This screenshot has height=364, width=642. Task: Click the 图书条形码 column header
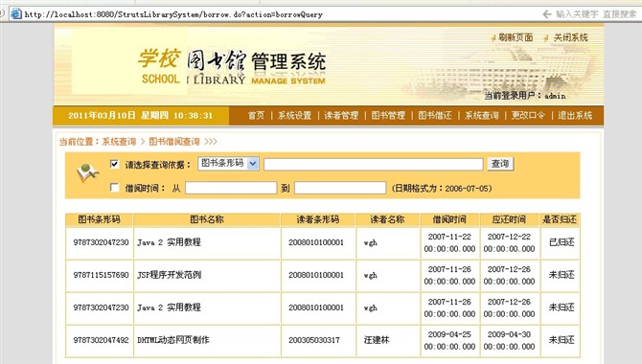(99, 219)
